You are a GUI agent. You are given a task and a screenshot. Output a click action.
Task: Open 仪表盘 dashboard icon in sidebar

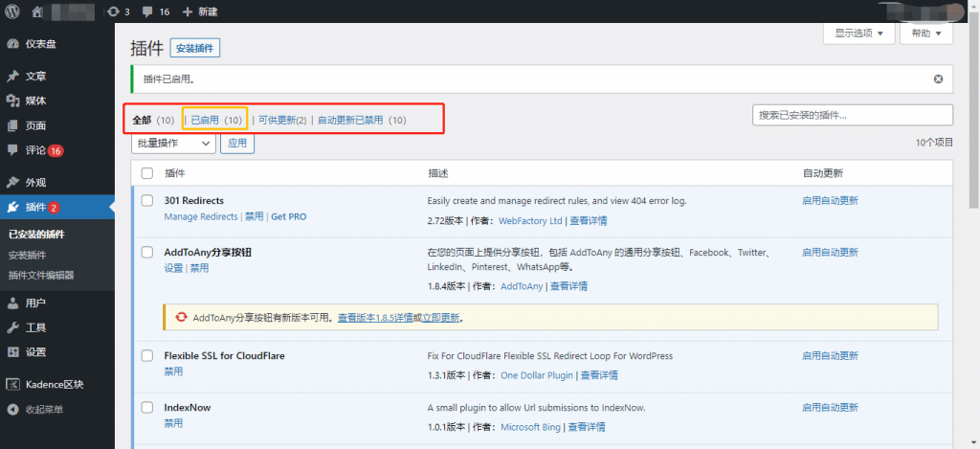(x=13, y=44)
